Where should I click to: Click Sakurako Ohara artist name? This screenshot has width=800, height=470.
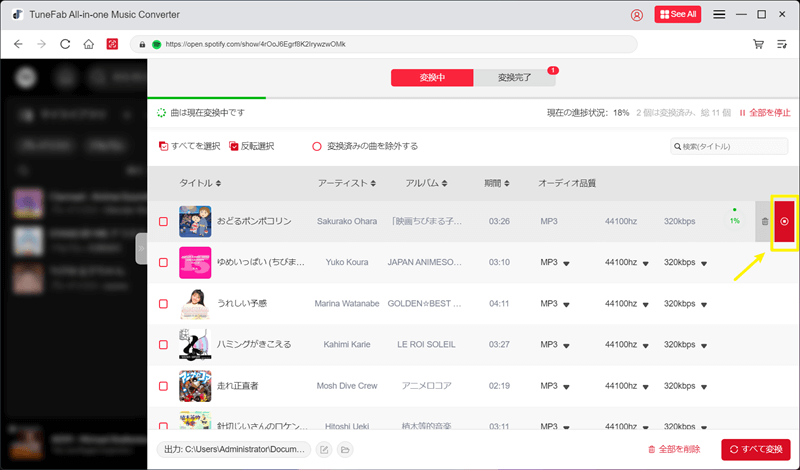(x=347, y=221)
